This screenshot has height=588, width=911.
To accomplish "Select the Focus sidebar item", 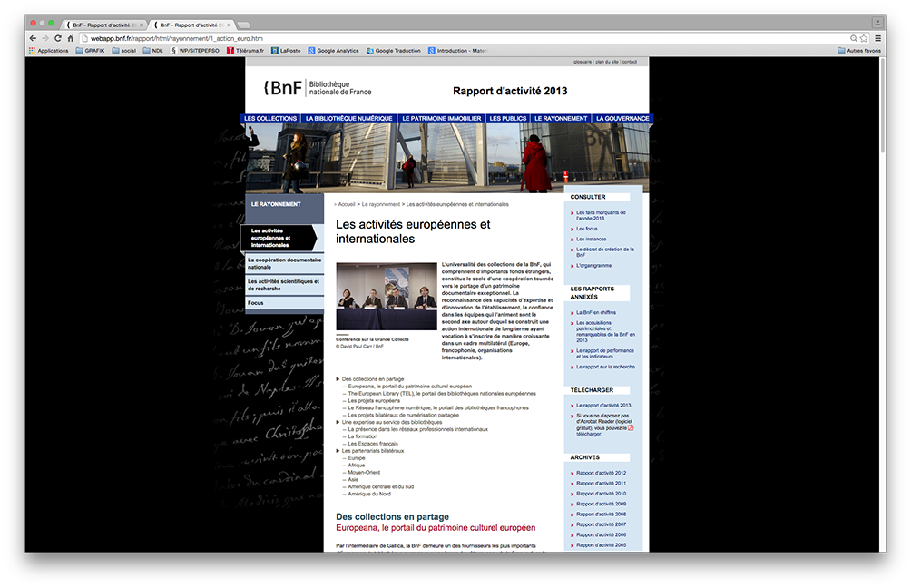I will (284, 303).
